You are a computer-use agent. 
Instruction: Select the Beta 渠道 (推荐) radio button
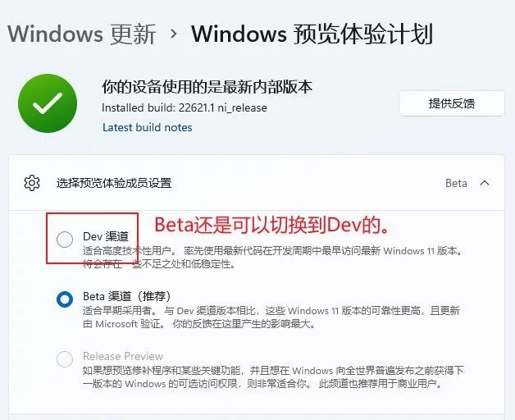coord(65,299)
